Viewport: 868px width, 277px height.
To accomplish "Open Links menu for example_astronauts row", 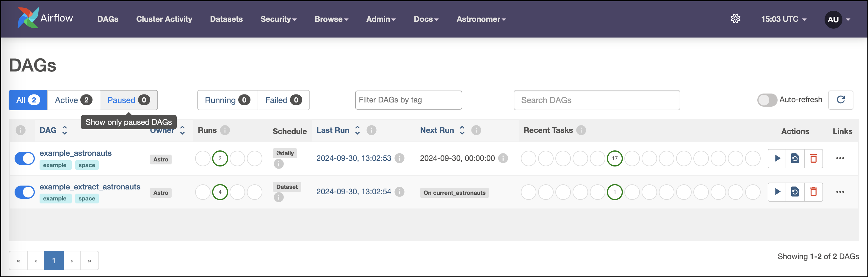I will tap(840, 158).
